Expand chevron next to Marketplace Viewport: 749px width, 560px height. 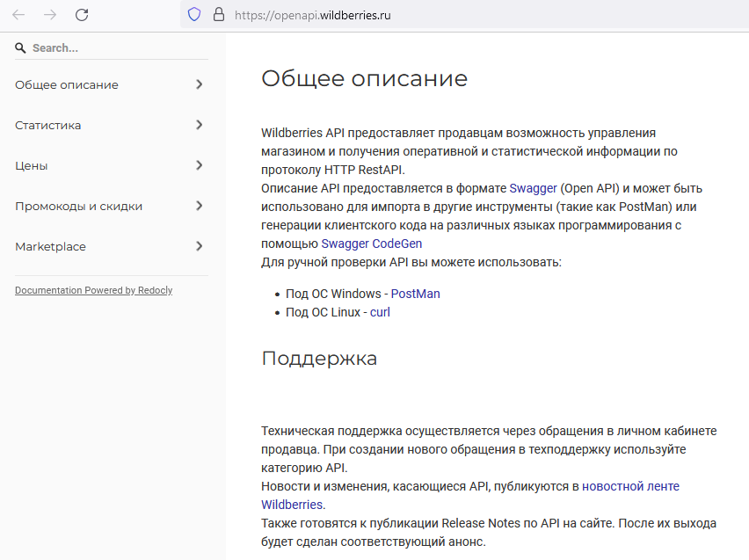point(200,246)
